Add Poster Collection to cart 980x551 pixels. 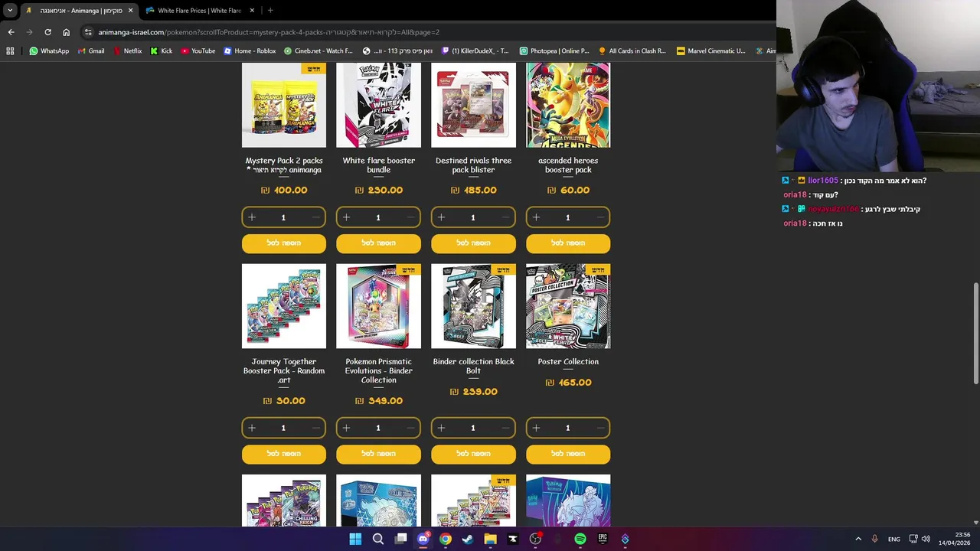point(568,454)
